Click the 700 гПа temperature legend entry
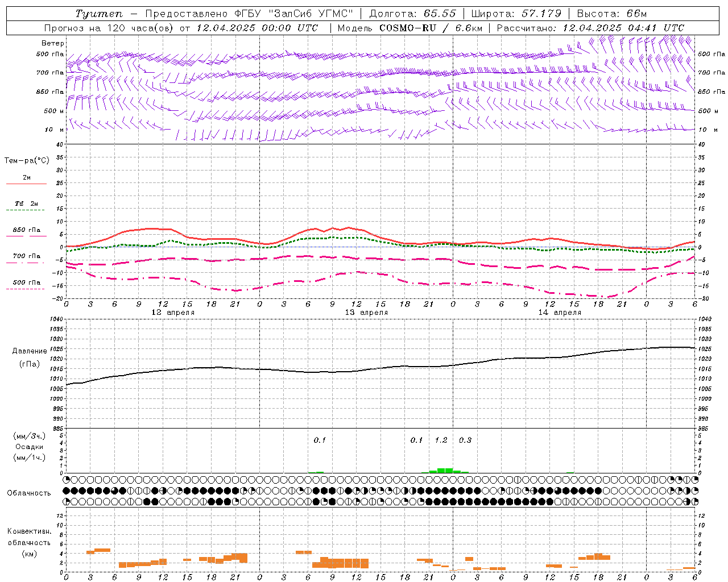The height and width of the screenshot is (582, 728). pyautogui.click(x=26, y=256)
